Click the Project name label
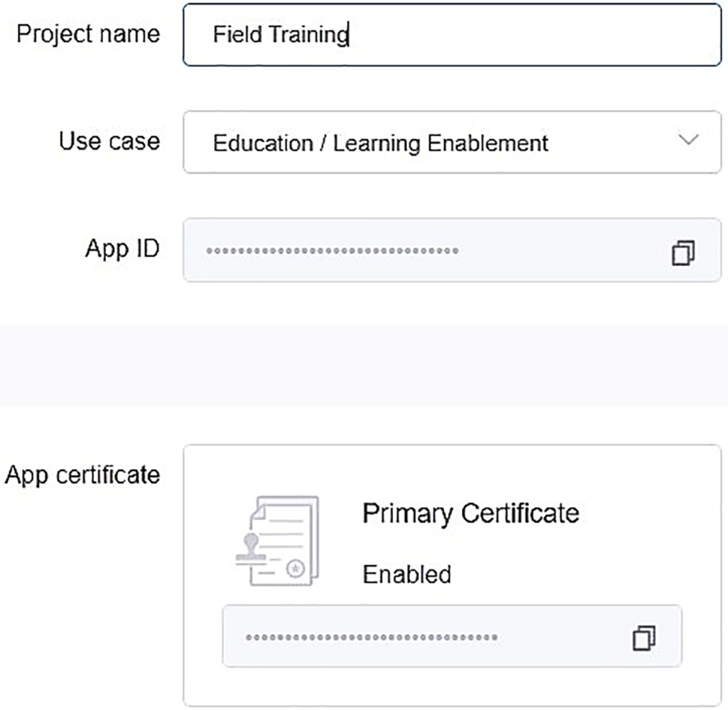The height and width of the screenshot is (710, 728). click(x=88, y=34)
